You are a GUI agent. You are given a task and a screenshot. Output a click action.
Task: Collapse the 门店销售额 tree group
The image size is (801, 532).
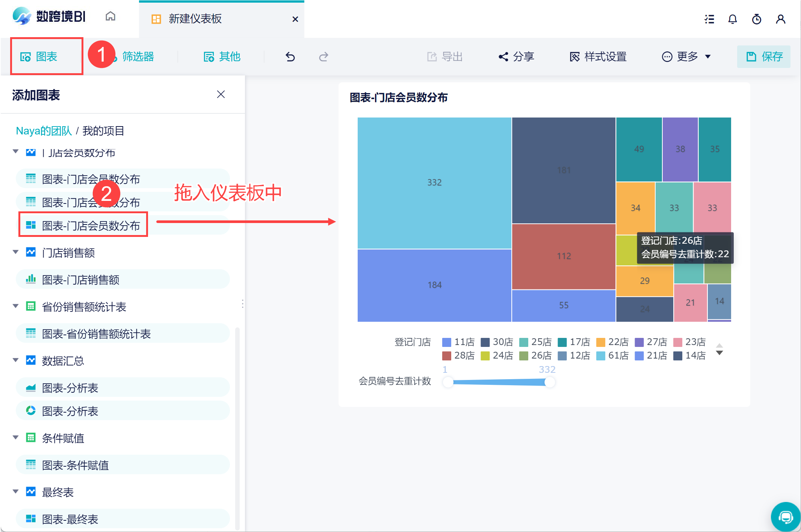click(x=16, y=252)
